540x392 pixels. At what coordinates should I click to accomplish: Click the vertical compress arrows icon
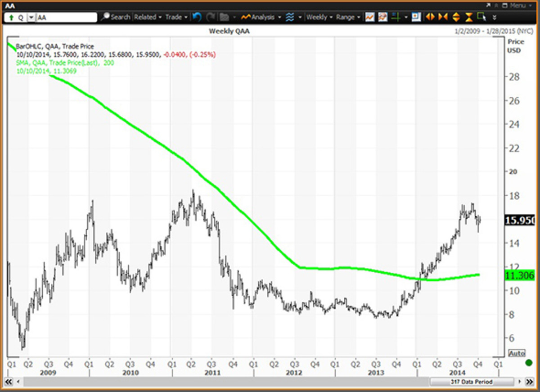pos(469,17)
